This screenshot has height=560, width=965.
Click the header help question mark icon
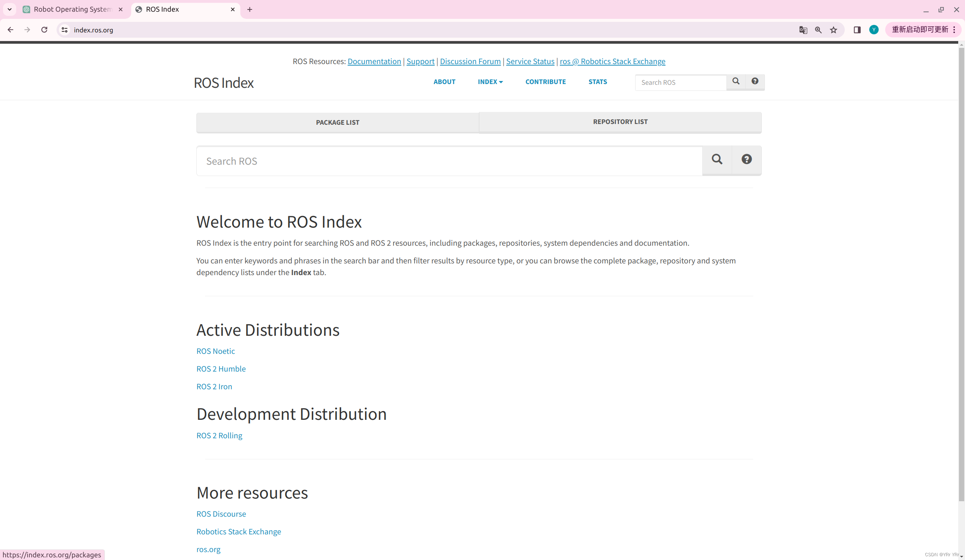click(755, 81)
